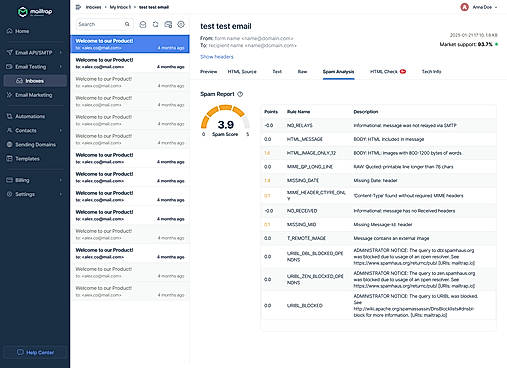Select the Spam Analysis tab
507x368 pixels.
[x=338, y=72]
